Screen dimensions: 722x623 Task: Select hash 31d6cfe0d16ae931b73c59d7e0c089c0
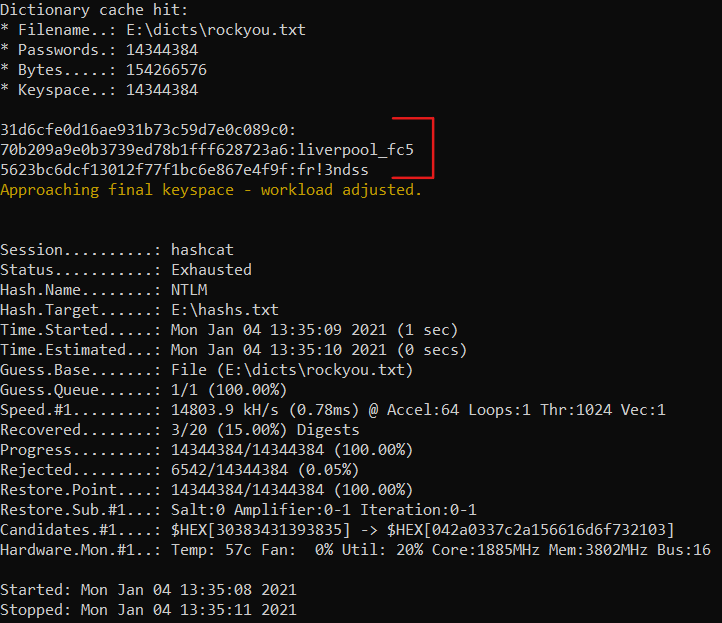144,130
